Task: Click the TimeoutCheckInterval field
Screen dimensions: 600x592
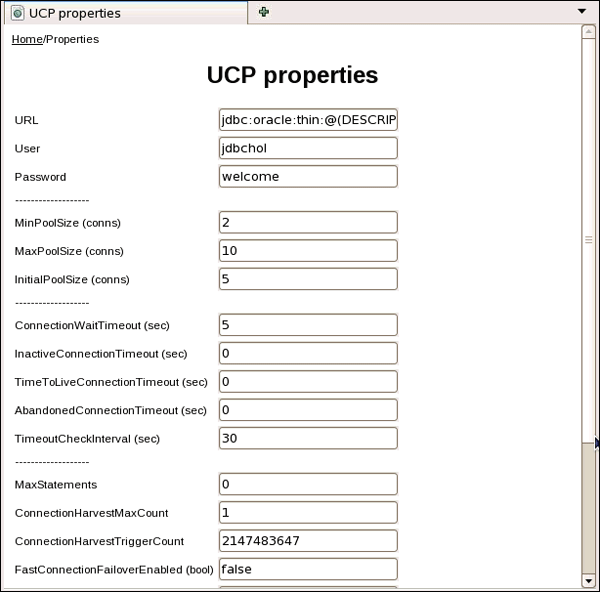Action: pos(308,438)
